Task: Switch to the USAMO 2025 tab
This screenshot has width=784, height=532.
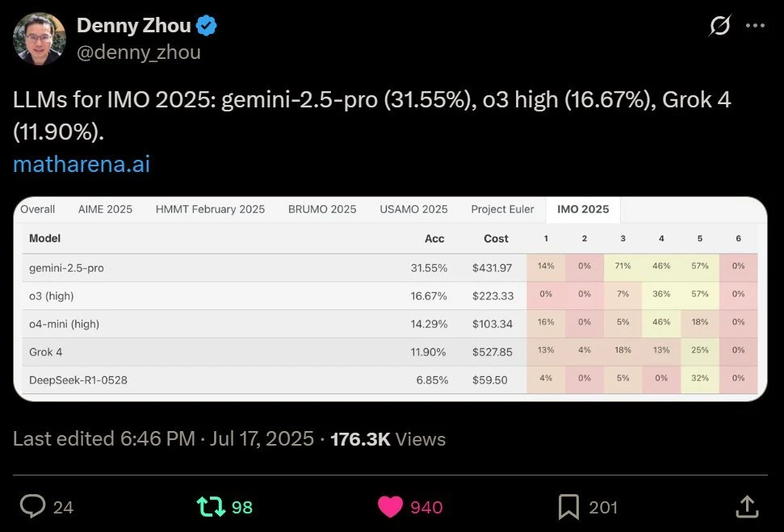Action: [x=413, y=209]
